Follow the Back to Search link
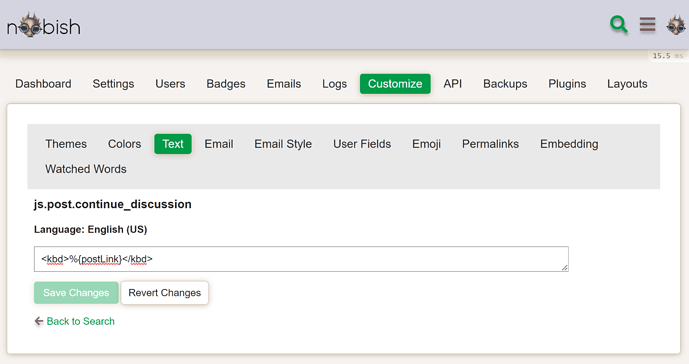The height and width of the screenshot is (364, 689). tap(80, 321)
